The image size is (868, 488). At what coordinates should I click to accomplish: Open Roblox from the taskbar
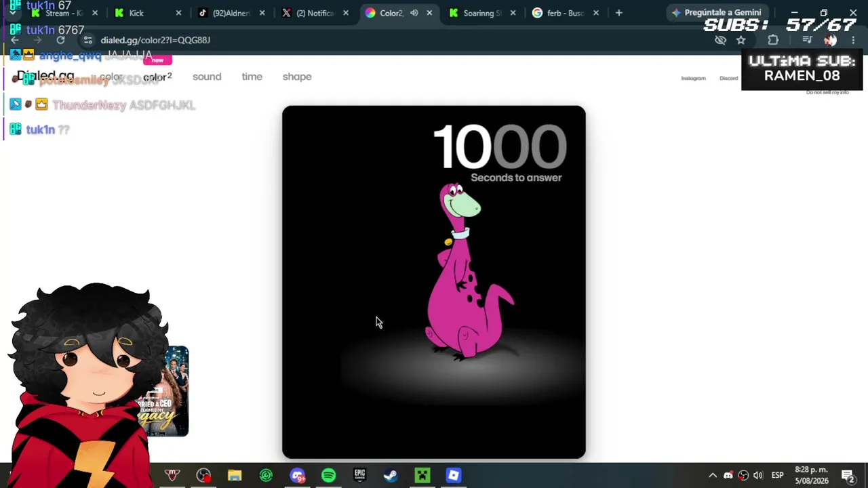coord(453,476)
